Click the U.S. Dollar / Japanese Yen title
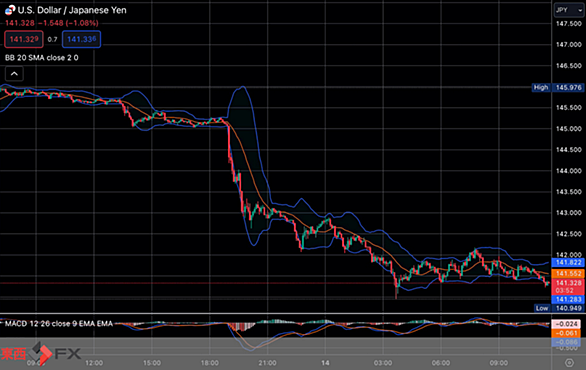The height and width of the screenshot is (370, 586). [x=72, y=10]
